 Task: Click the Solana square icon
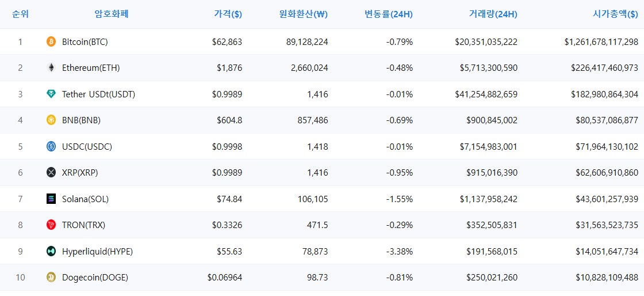[51, 199]
